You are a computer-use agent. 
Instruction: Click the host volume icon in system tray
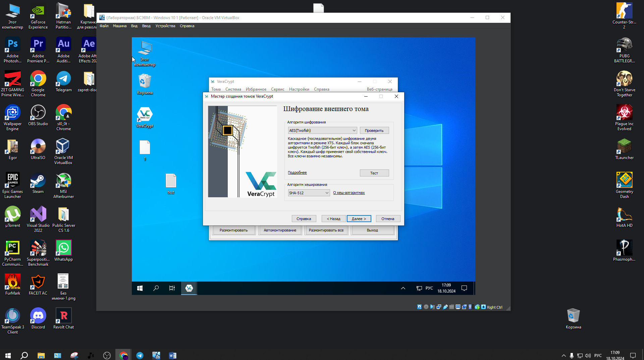click(588, 356)
